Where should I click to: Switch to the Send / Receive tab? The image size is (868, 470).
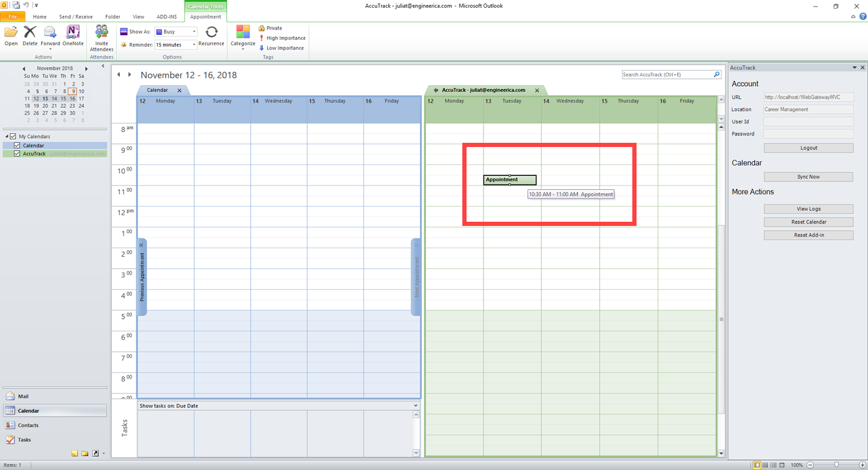click(76, 17)
